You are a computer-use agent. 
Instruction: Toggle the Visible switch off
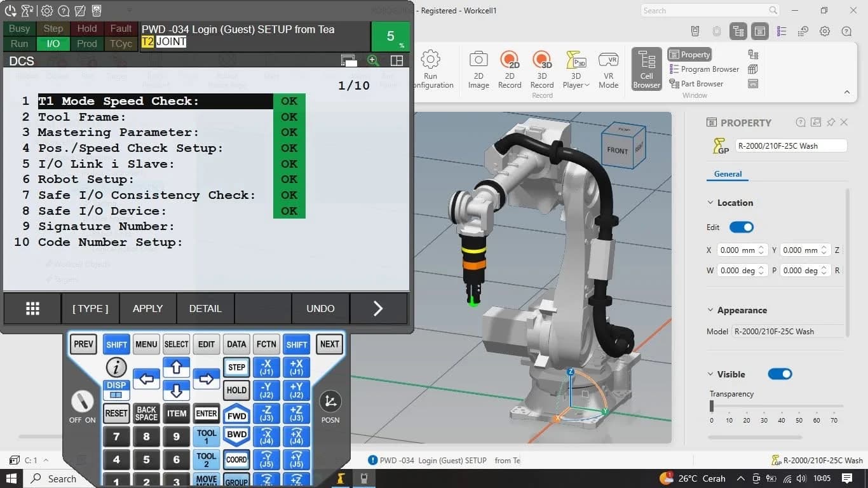click(780, 374)
